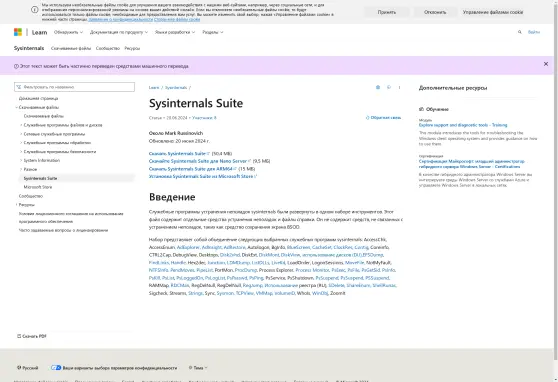Click the Sysinternals breadcrumb link
Screen dimensions: 558x382
[x=176, y=88]
